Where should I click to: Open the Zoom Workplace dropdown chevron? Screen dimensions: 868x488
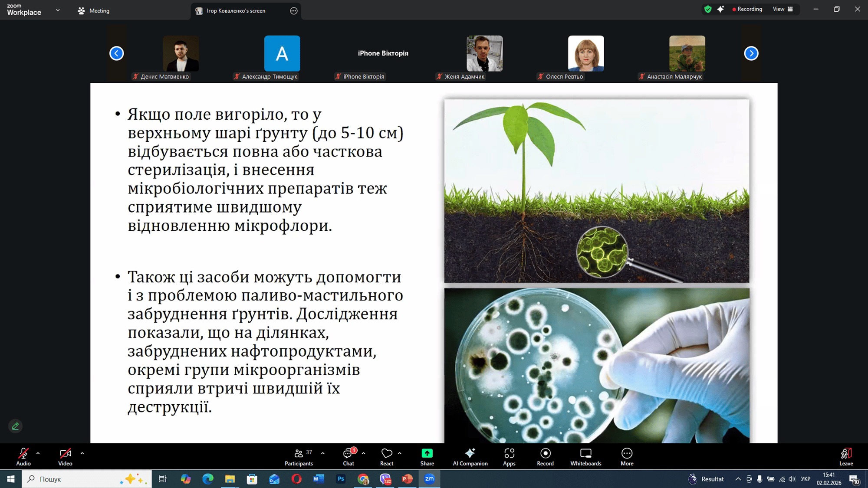coord(58,10)
